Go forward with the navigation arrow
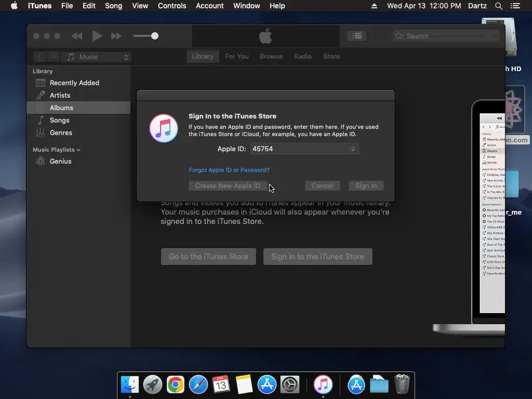Image resolution: width=532 pixels, height=399 pixels. tap(53, 57)
